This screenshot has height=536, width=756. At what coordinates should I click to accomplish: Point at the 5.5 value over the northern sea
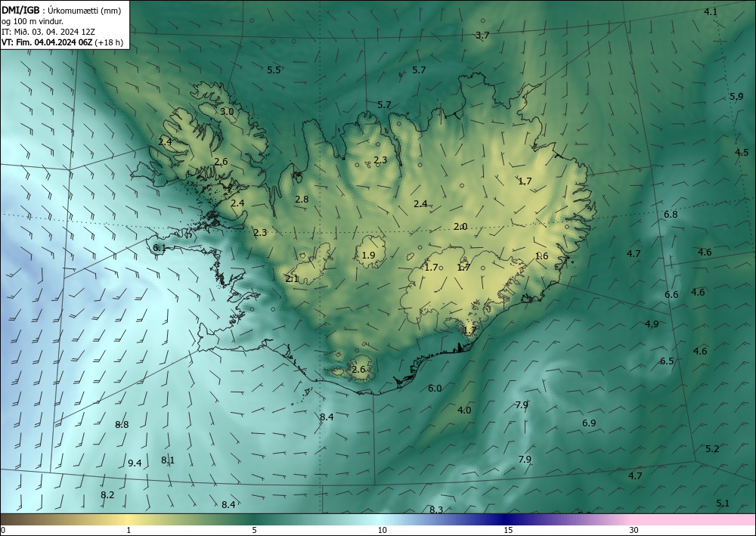[274, 70]
